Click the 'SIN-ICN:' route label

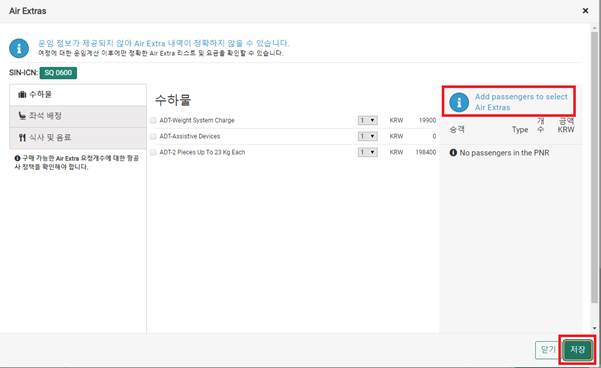click(x=23, y=72)
